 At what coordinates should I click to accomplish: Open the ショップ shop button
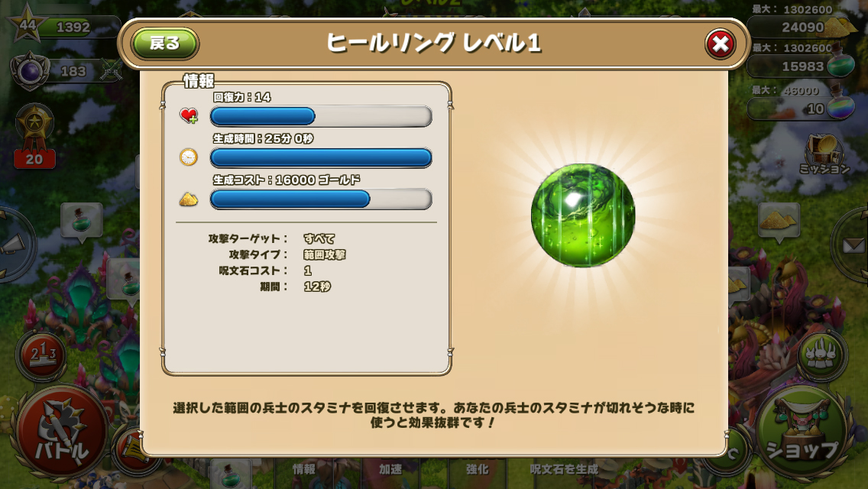coord(802,432)
